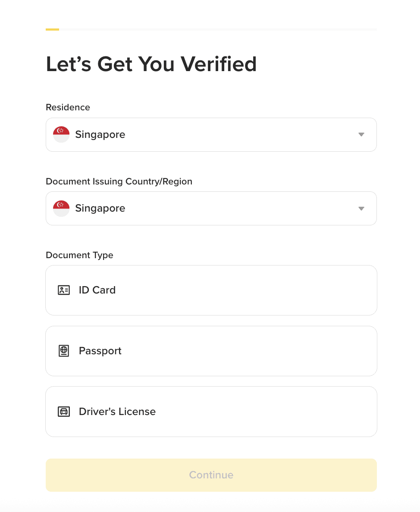The image size is (420, 512).
Task: Expand the Residence dropdown arrow
Action: [361, 134]
